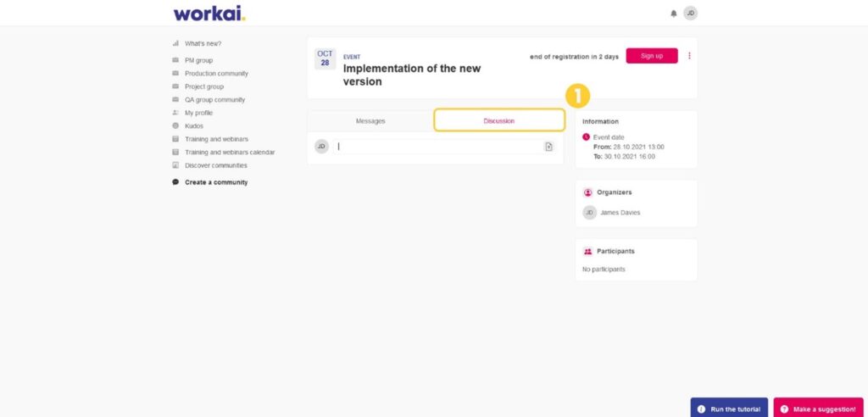This screenshot has height=417, width=868.
Task: Click the Create a community chat icon
Action: (x=175, y=181)
